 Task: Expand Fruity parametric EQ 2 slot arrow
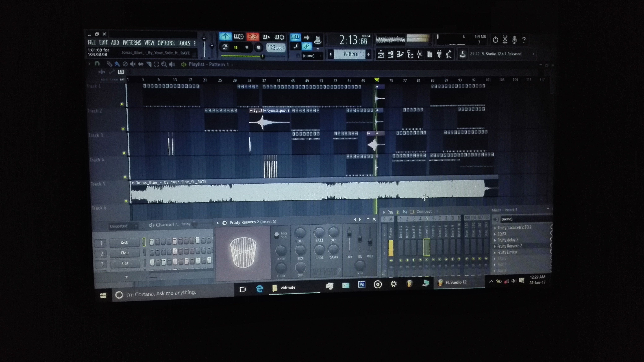coord(495,228)
